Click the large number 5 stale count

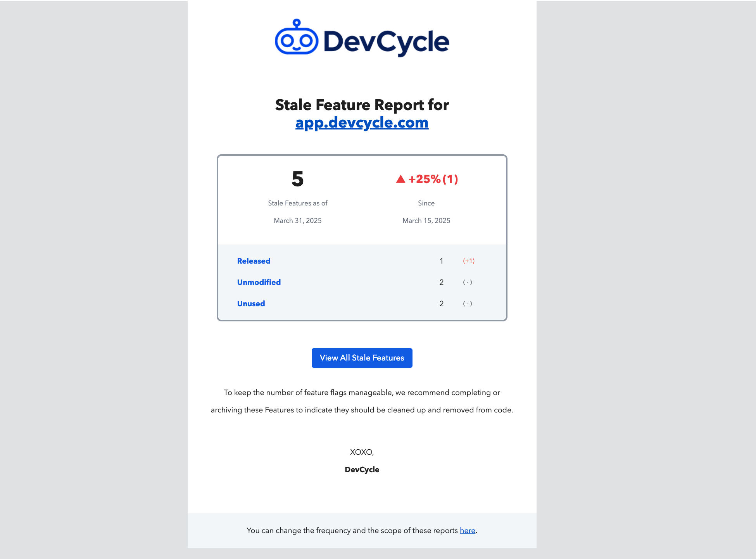[297, 179]
